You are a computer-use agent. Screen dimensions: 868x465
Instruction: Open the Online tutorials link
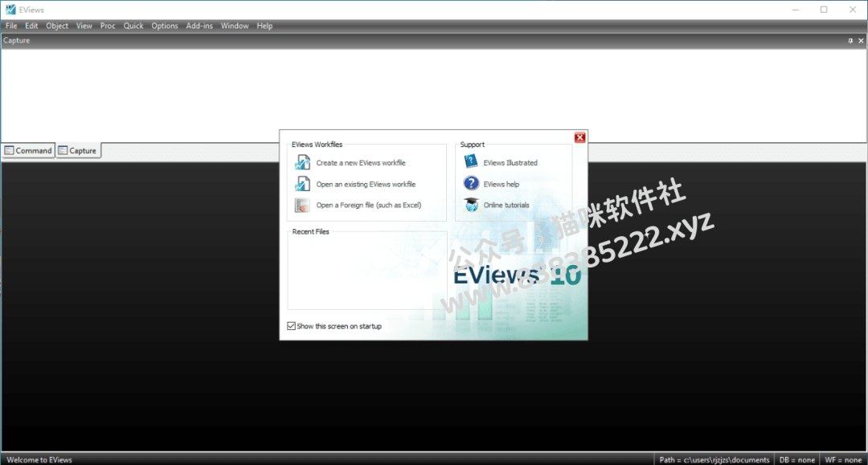pyautogui.click(x=506, y=205)
